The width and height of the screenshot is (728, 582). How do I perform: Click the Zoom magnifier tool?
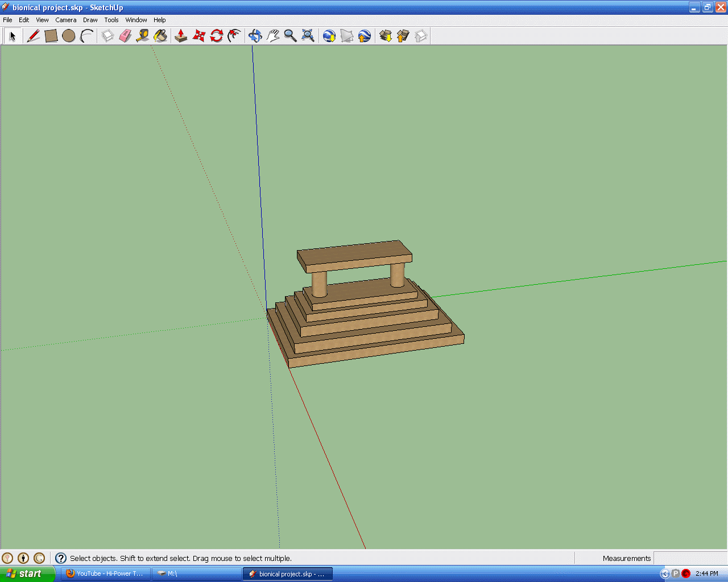coord(290,36)
